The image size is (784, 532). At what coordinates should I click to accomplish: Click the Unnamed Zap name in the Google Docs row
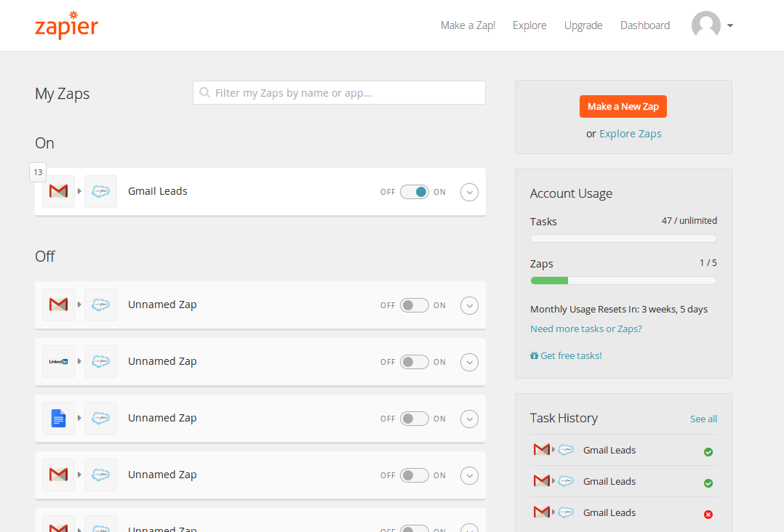(x=162, y=418)
